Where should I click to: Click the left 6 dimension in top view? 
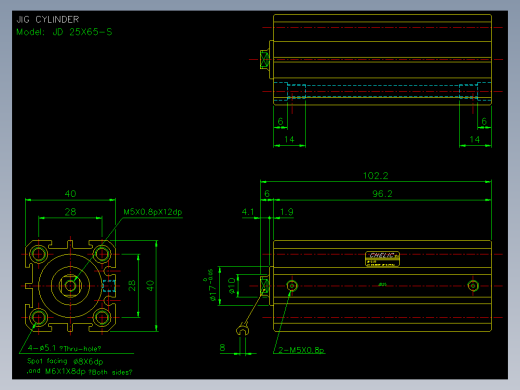(x=280, y=121)
